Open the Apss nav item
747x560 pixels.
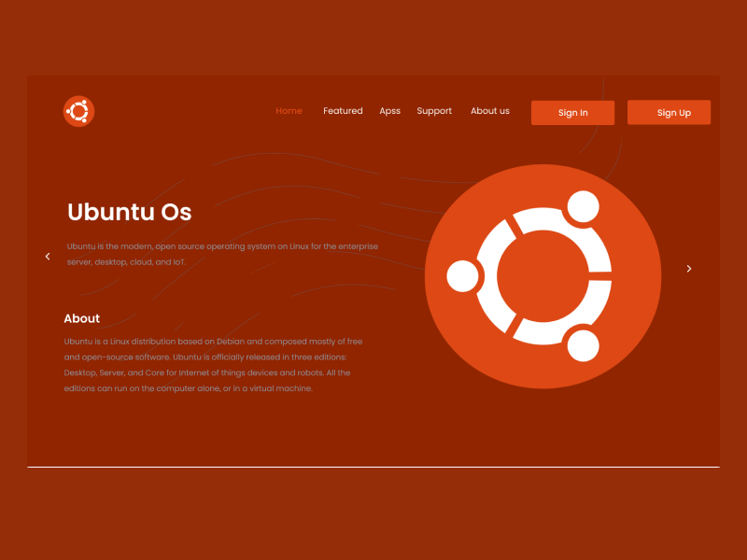389,111
